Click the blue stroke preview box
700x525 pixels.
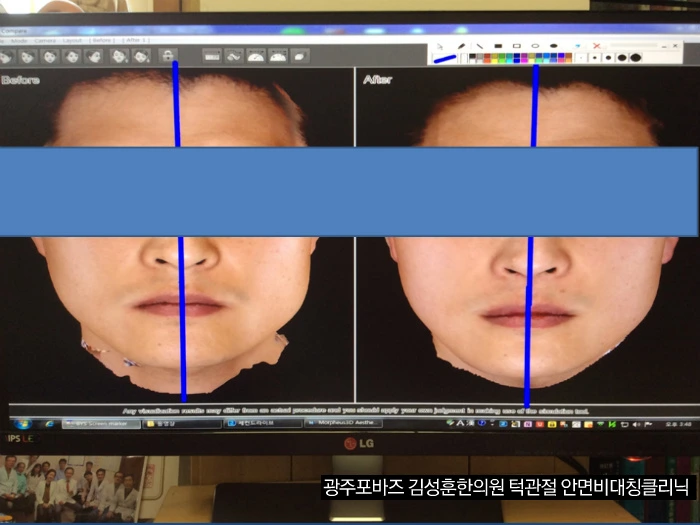click(445, 58)
